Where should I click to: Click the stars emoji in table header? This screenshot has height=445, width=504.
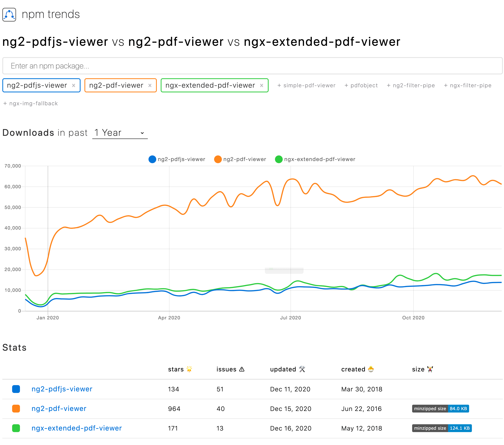[x=189, y=369]
